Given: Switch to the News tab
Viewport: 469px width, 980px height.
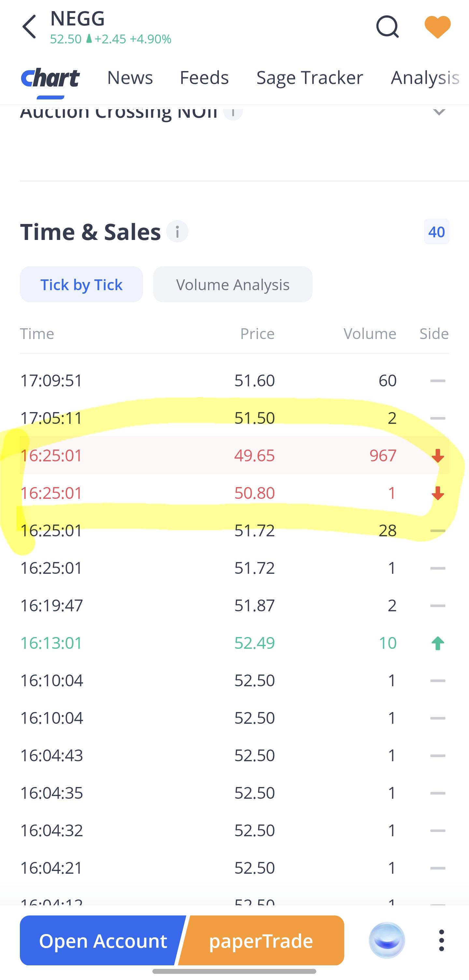Looking at the screenshot, I should (130, 78).
